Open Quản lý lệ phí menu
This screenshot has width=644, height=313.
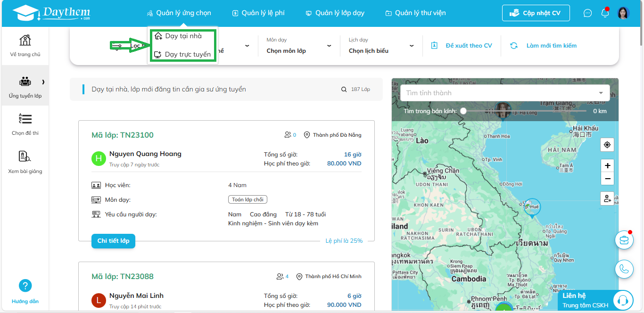click(258, 13)
